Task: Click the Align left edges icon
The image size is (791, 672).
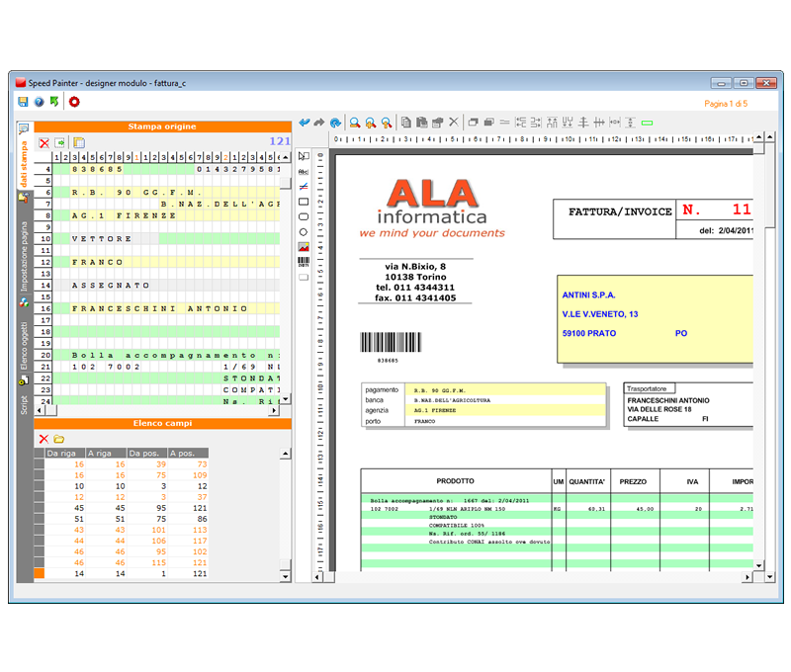Action: click(x=520, y=122)
